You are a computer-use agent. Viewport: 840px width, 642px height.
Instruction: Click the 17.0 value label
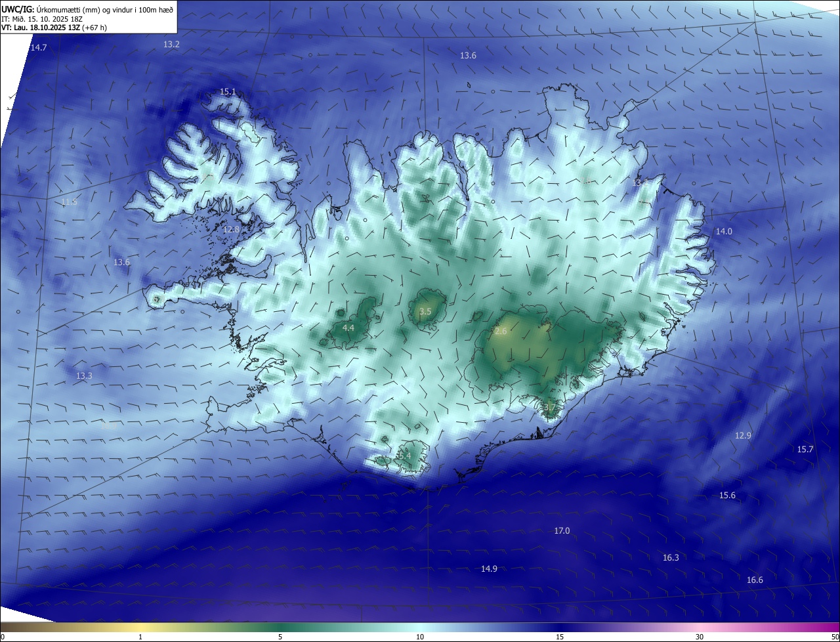click(562, 530)
